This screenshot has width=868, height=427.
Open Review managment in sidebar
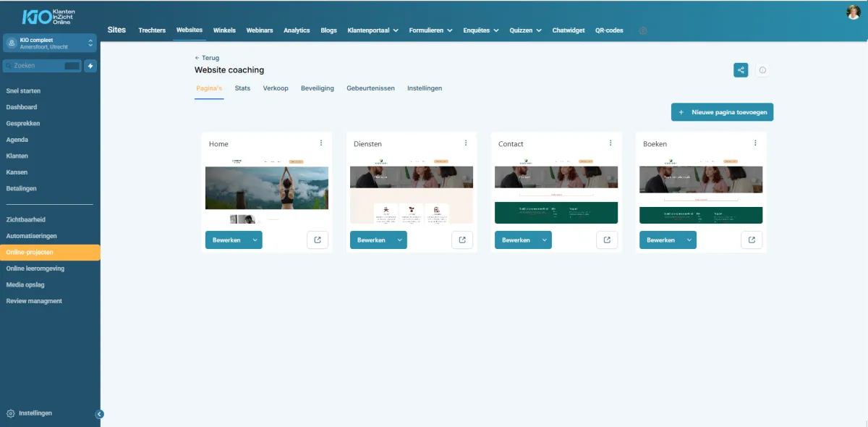(34, 301)
